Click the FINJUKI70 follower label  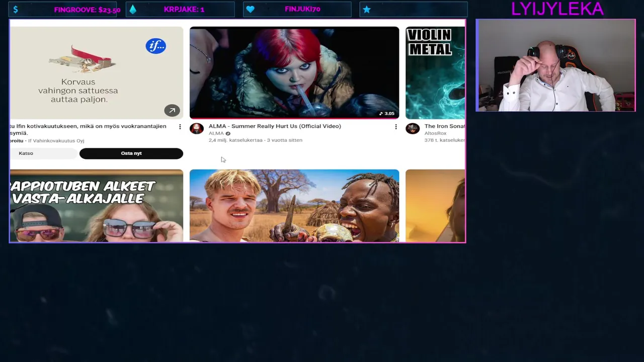tap(302, 9)
